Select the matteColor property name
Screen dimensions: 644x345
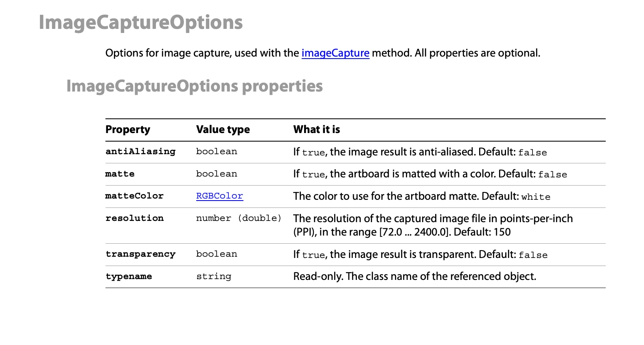point(134,196)
